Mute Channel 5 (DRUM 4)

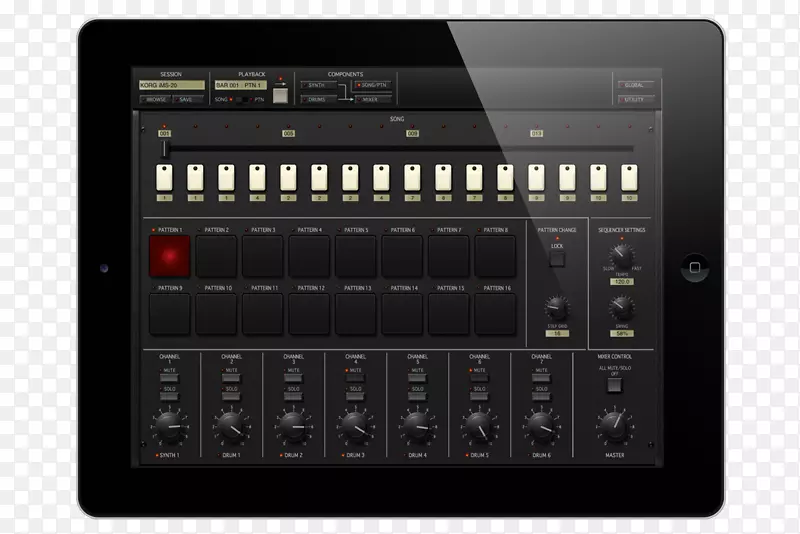coord(417,378)
